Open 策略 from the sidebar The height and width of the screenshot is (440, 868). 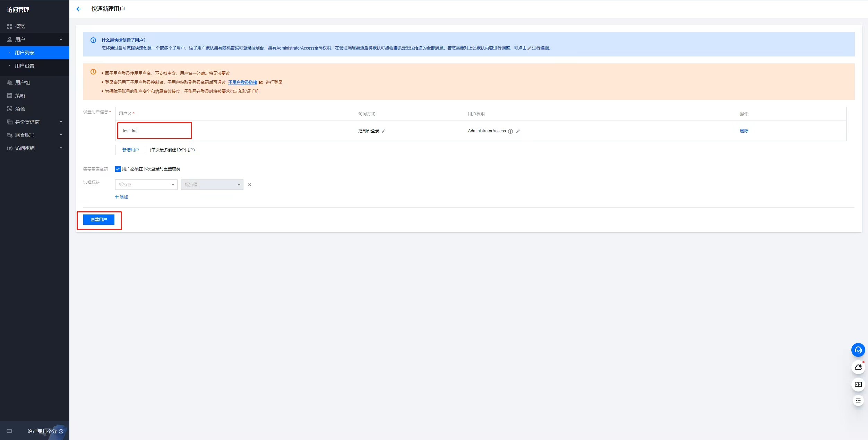point(20,96)
